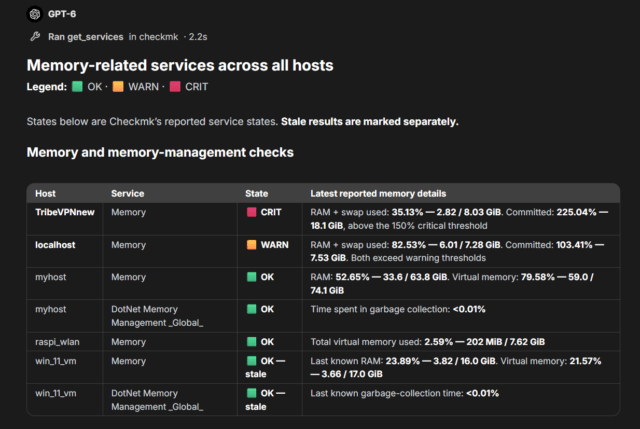
Task: Click green square in win_11_vm DotNet row
Action: click(x=251, y=393)
